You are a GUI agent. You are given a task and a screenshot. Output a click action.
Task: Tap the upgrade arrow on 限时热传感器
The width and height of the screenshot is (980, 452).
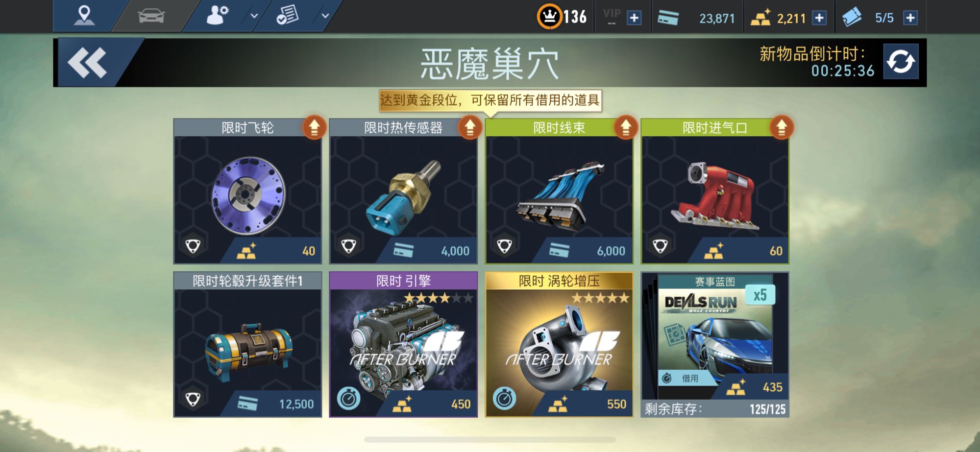pos(470,128)
